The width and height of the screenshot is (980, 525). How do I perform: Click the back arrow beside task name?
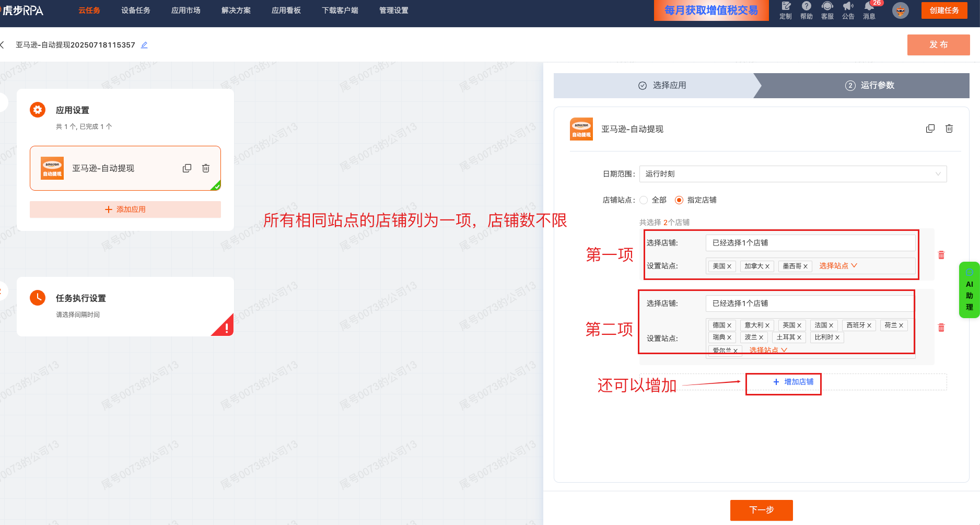tap(3, 45)
